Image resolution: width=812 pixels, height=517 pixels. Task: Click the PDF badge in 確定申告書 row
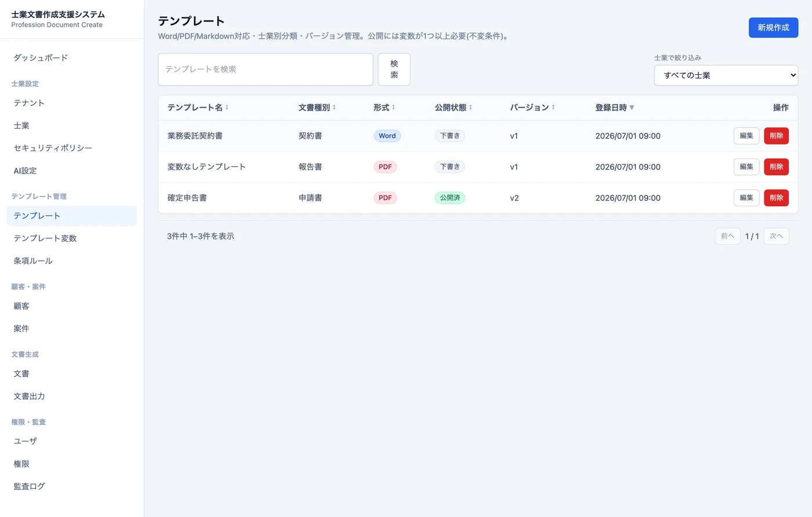(x=385, y=198)
